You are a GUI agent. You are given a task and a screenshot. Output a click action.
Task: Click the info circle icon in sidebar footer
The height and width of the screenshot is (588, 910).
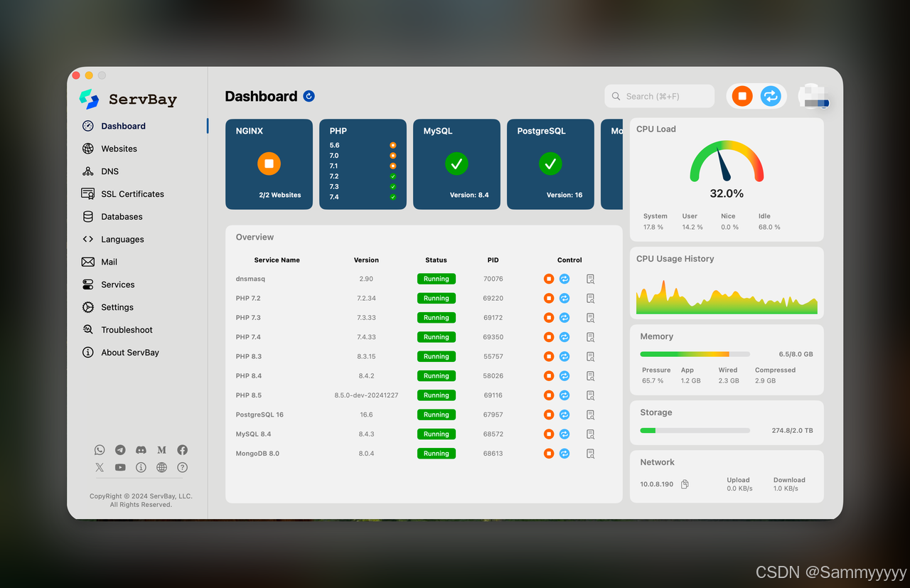tap(141, 467)
